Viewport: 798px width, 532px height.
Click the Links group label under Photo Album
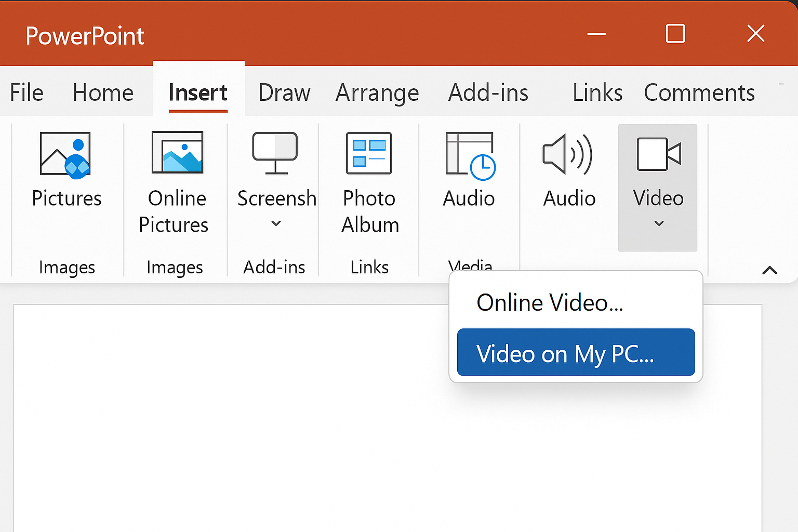[x=369, y=267]
